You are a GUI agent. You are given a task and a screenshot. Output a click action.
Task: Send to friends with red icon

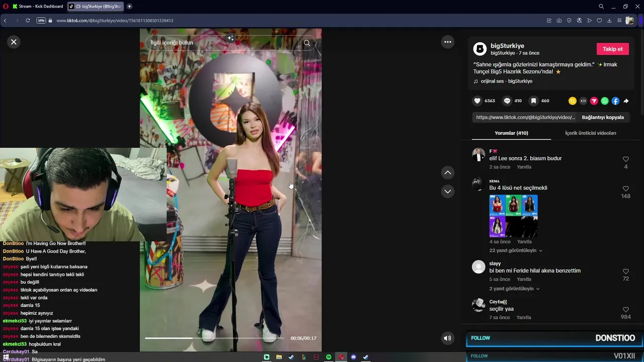594,101
